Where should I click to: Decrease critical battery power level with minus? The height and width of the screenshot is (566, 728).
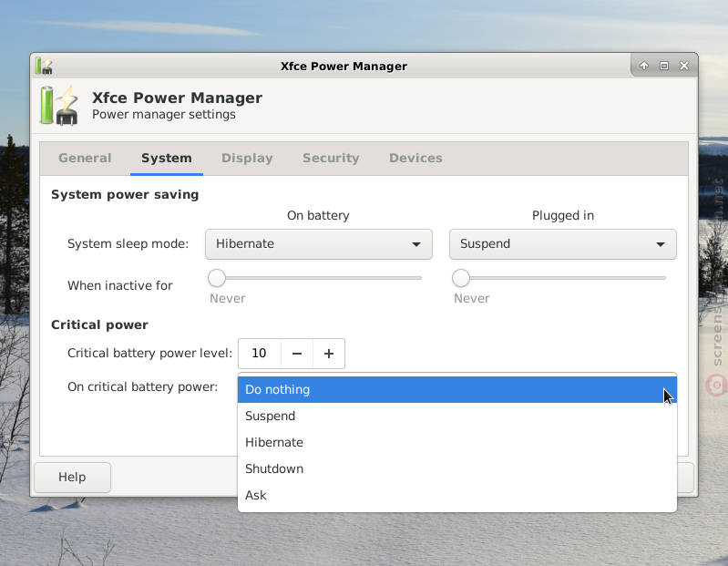pyautogui.click(x=297, y=354)
